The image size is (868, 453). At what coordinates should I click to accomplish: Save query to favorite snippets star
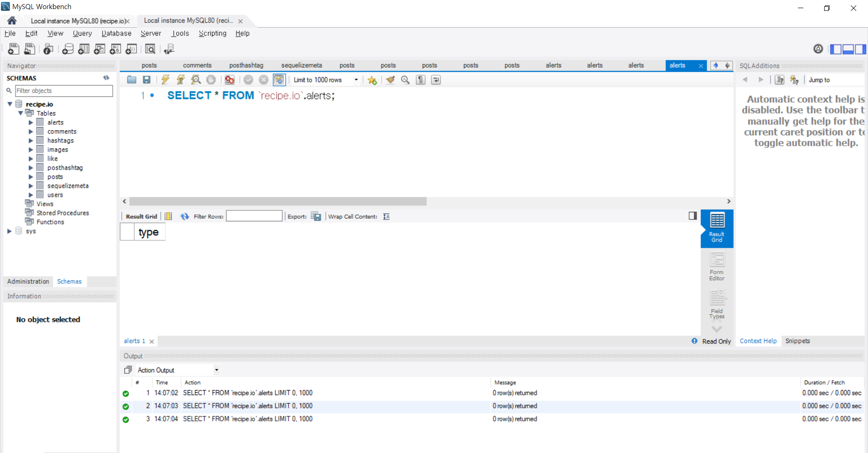[x=372, y=80]
